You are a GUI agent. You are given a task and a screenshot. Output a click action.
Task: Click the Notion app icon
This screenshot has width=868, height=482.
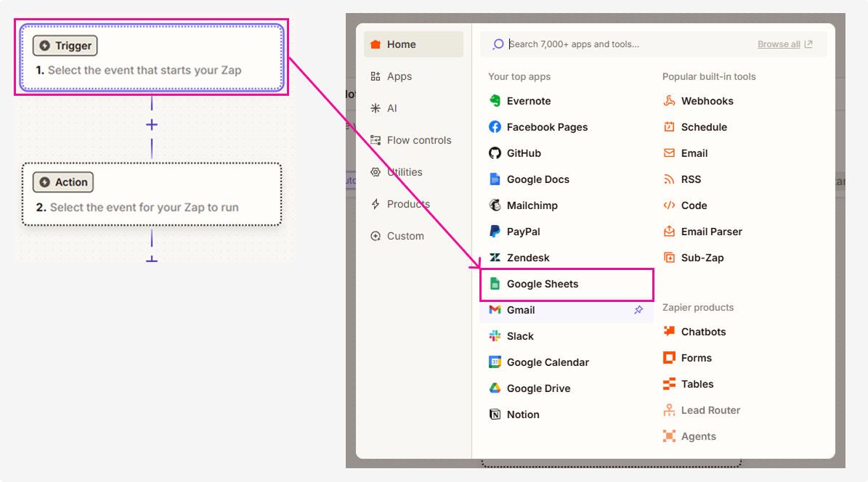coord(495,414)
